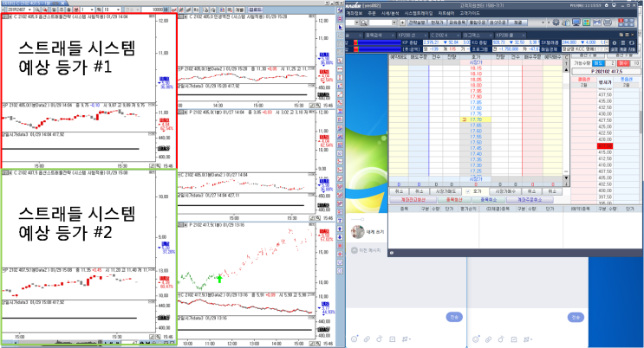
Task: Click the 계좌주문취소 button
Action: pyautogui.click(x=530, y=200)
